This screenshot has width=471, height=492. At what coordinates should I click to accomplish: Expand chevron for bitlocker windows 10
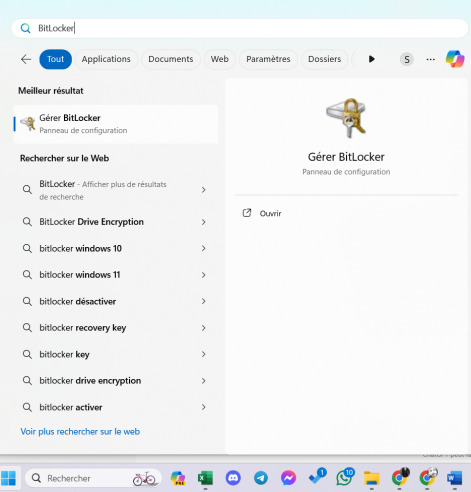tap(204, 248)
